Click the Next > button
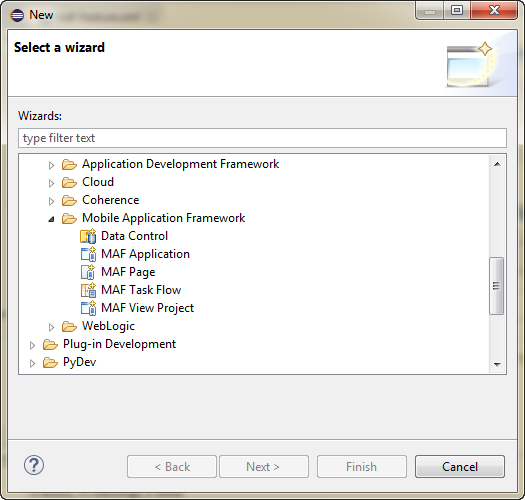Viewport: 525px width, 500px height. [x=264, y=466]
